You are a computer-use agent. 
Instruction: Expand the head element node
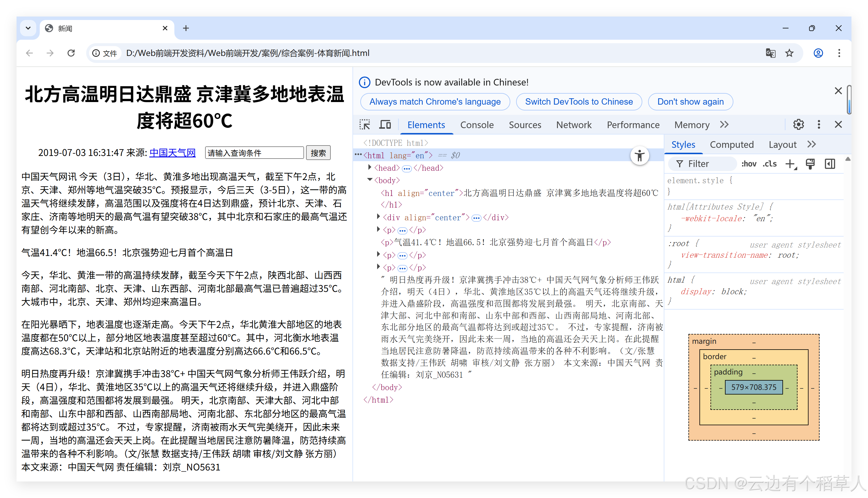[x=370, y=167]
